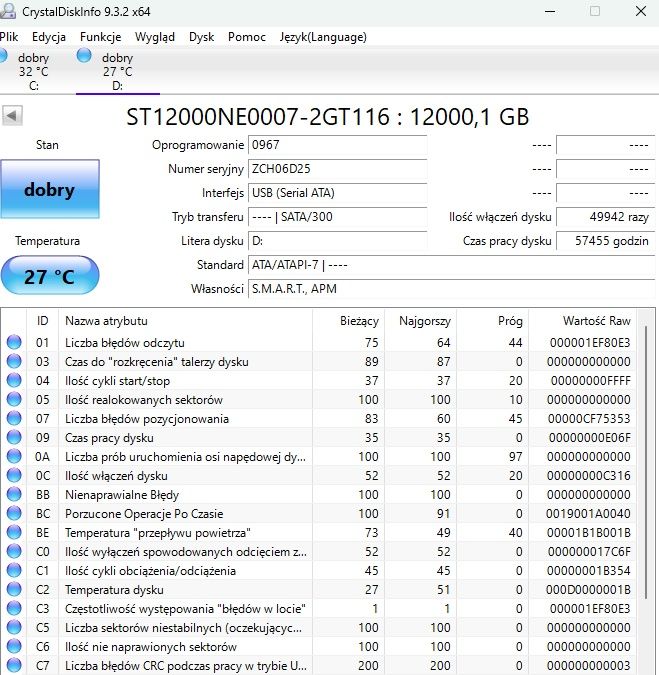Click the power-on count field 49942 razy

(606, 217)
